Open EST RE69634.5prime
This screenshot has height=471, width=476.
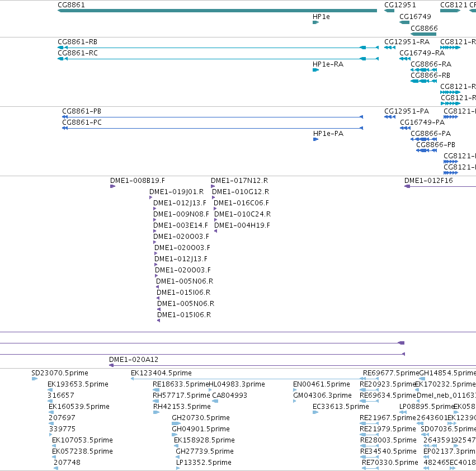(369, 401)
